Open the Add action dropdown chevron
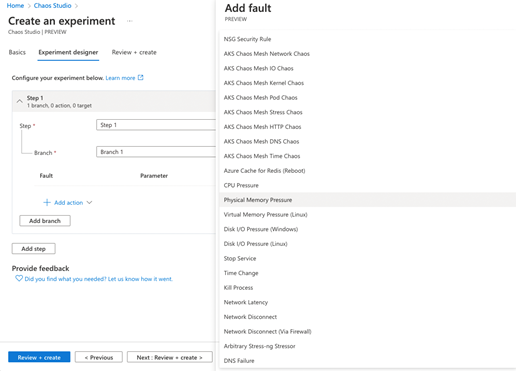The image size is (516, 371). coord(89,202)
